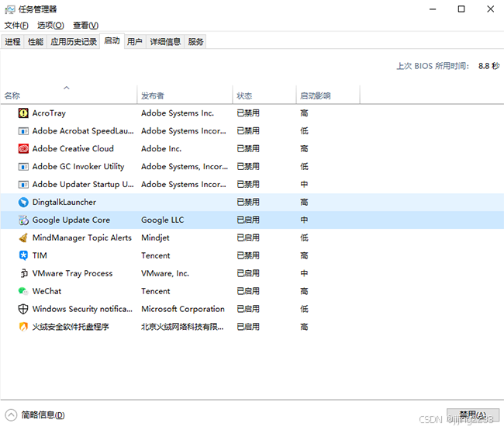Click the VMware, Inc. publisher cell

pyautogui.click(x=165, y=273)
